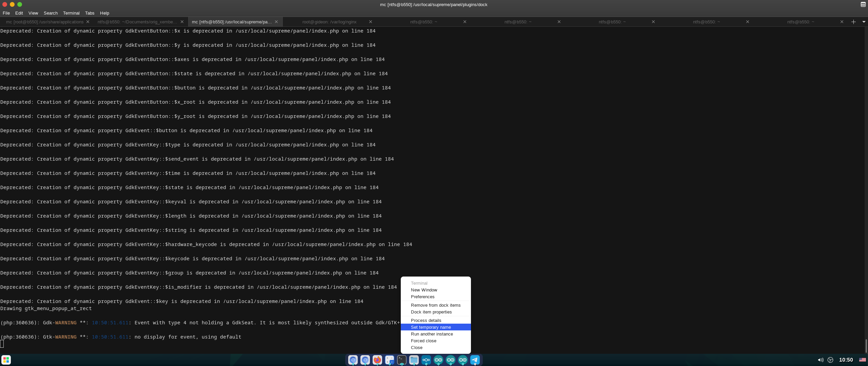This screenshot has height=366, width=868.
Task: Choose Remove from dock items
Action: [435, 305]
